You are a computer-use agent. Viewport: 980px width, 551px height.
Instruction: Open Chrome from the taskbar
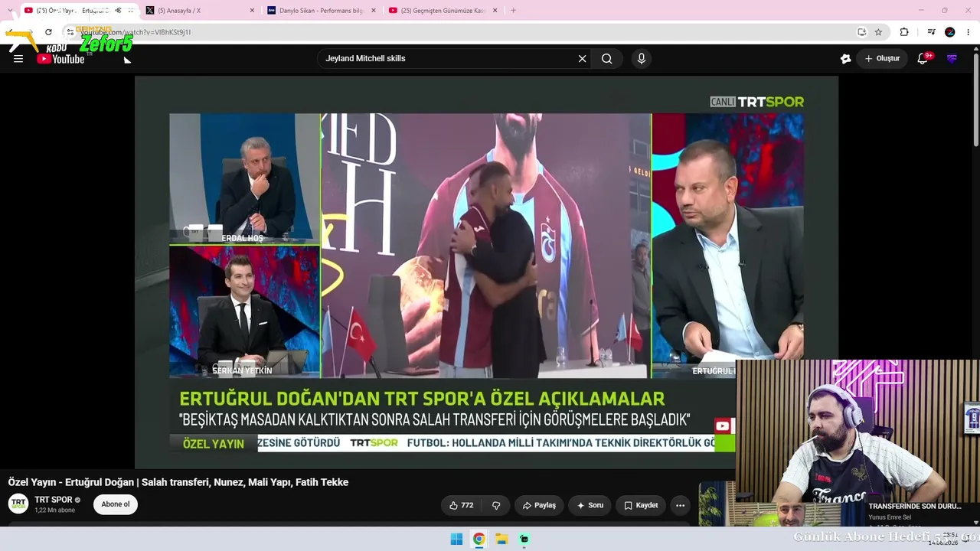[479, 539]
